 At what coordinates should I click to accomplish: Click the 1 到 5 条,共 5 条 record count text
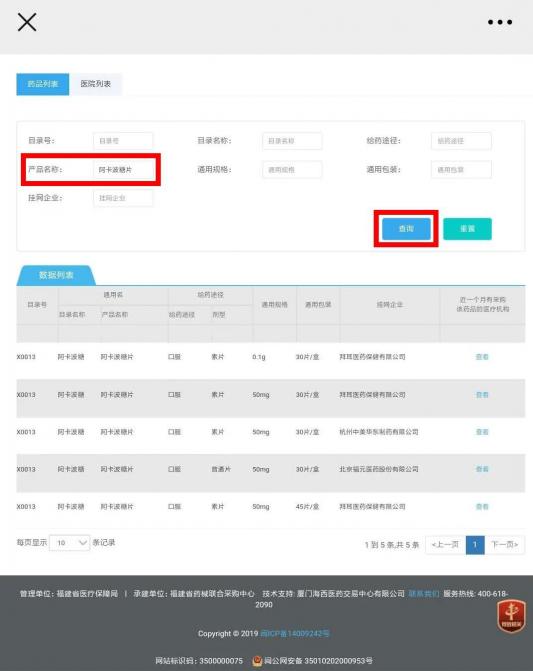391,545
